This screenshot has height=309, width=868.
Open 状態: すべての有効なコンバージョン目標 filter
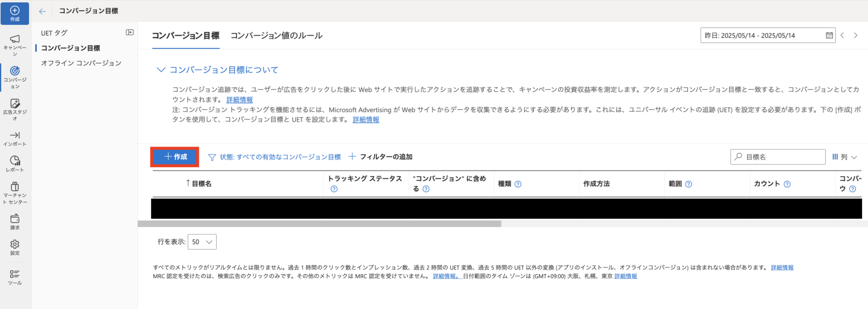[x=274, y=157]
